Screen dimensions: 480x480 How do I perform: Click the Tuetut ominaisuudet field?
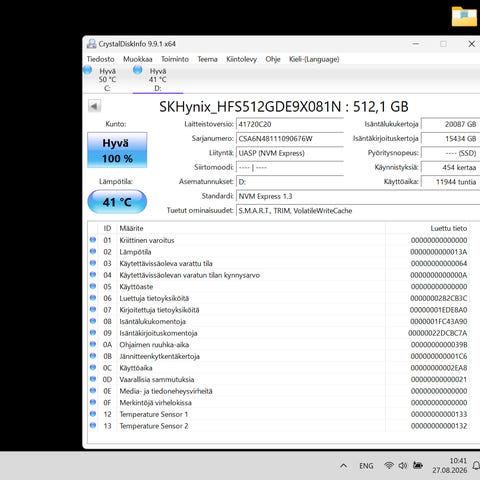pos(358,211)
